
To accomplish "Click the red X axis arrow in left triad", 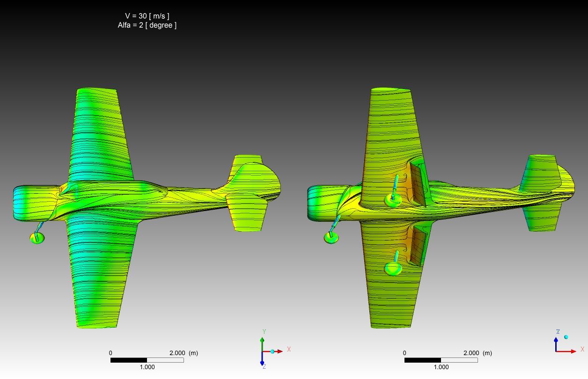I will (x=279, y=351).
